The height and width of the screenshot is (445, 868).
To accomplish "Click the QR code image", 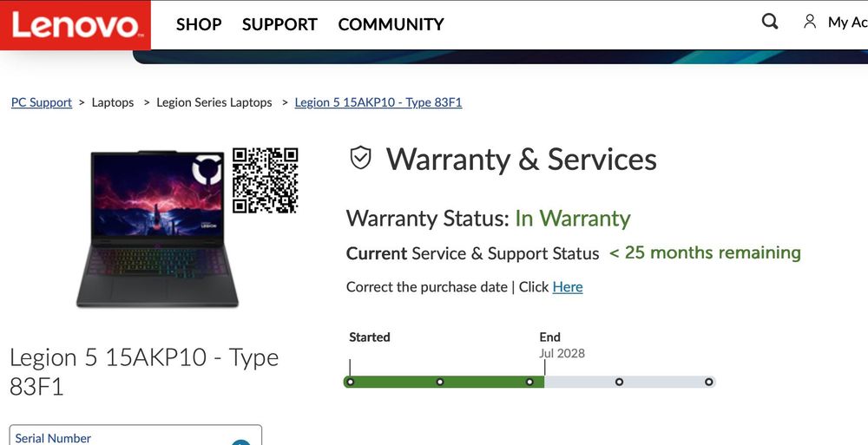I will pyautogui.click(x=265, y=180).
